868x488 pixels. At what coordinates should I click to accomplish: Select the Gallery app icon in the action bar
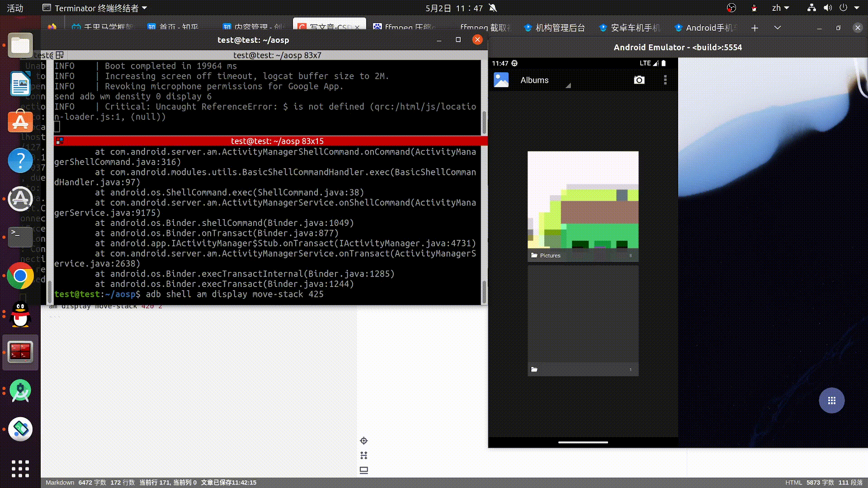tap(501, 80)
